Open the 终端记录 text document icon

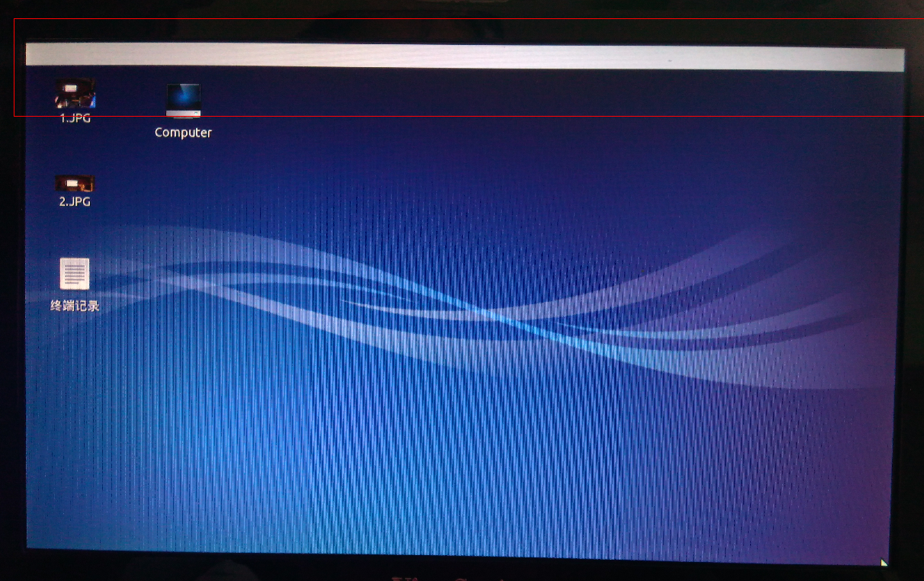[75, 274]
